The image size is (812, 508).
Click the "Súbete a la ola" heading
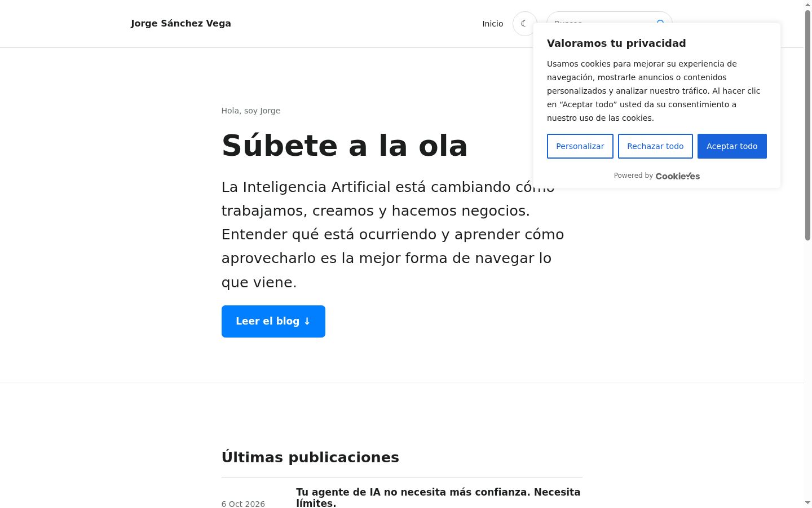345,146
